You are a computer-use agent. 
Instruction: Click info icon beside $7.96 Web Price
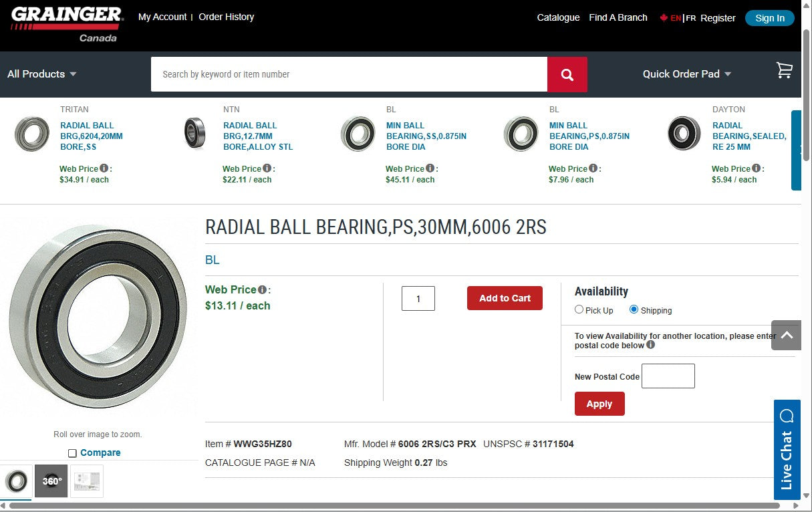pyautogui.click(x=593, y=168)
